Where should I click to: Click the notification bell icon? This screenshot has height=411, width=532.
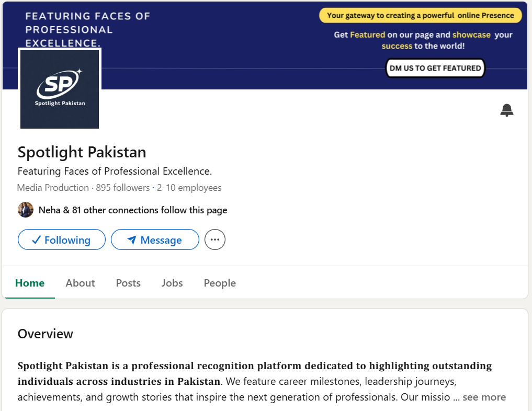coord(506,110)
